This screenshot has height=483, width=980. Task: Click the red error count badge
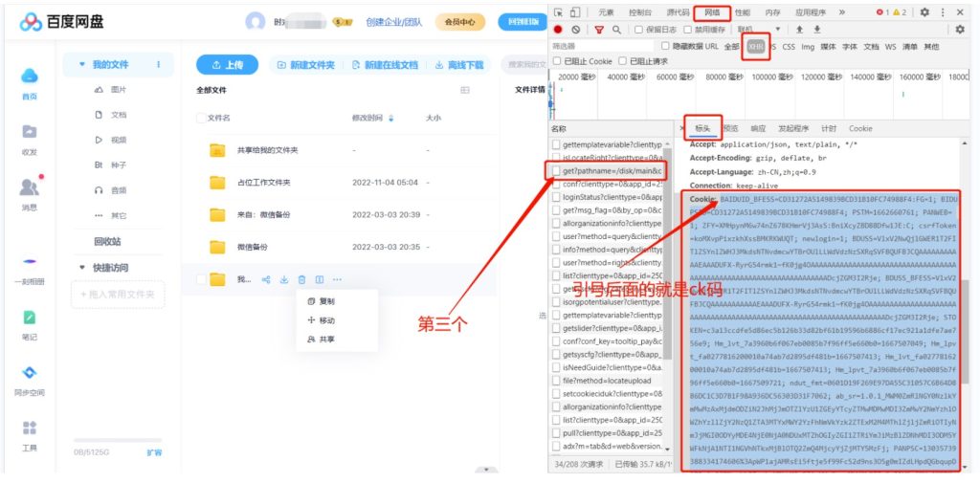point(881,11)
